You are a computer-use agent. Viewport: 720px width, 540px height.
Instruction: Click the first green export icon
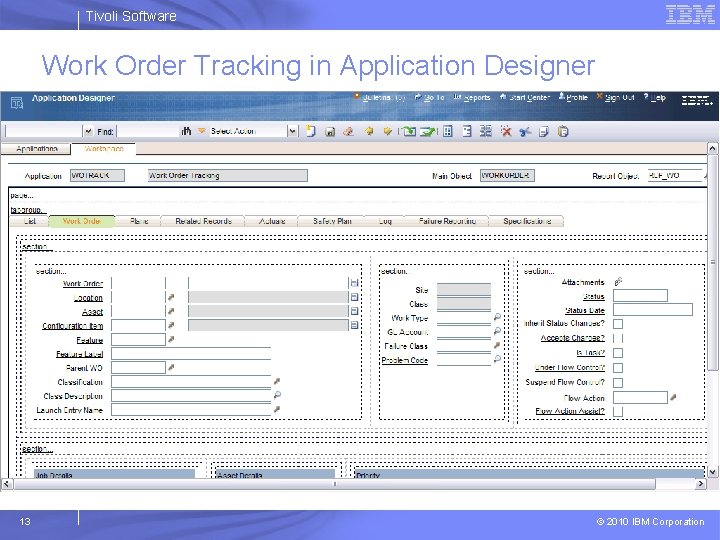(x=408, y=132)
